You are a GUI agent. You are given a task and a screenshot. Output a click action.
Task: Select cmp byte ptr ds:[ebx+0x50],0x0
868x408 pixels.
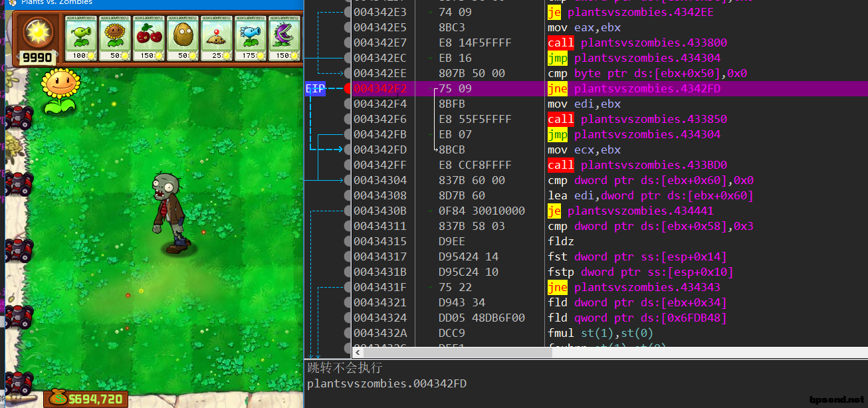pyautogui.click(x=648, y=73)
